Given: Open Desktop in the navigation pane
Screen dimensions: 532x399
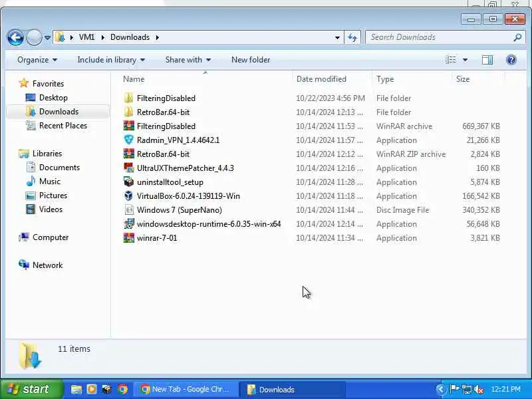Looking at the screenshot, I should pyautogui.click(x=53, y=98).
